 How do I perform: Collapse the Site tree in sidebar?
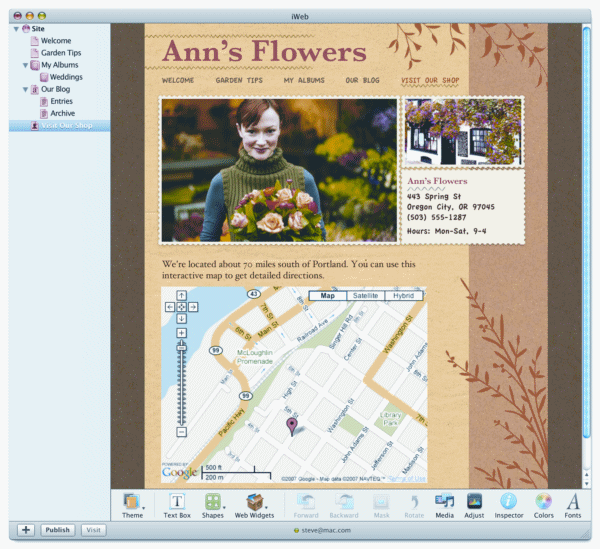pos(16,29)
